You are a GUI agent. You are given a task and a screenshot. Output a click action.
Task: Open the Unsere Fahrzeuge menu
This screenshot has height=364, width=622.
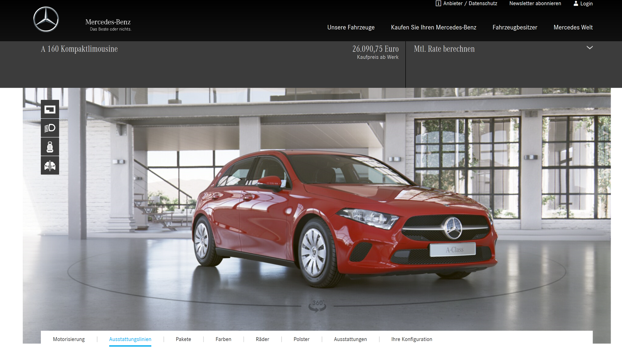pos(351,28)
